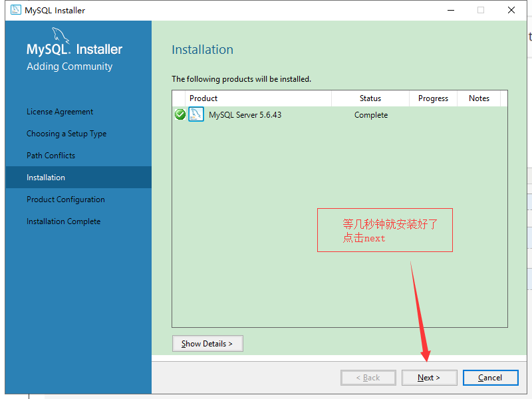532x399 pixels.
Task: Select the MySQL Server 5.6.43 product icon
Action: pyautogui.click(x=196, y=114)
